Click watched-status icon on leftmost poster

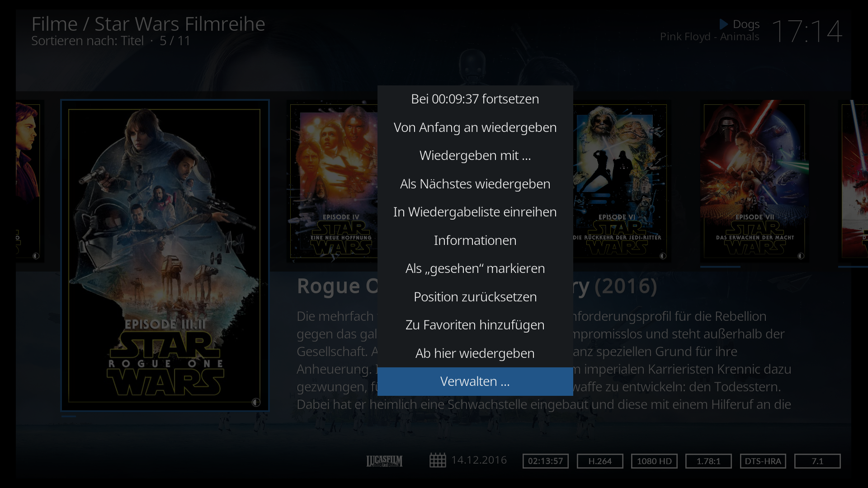pyautogui.click(x=36, y=256)
